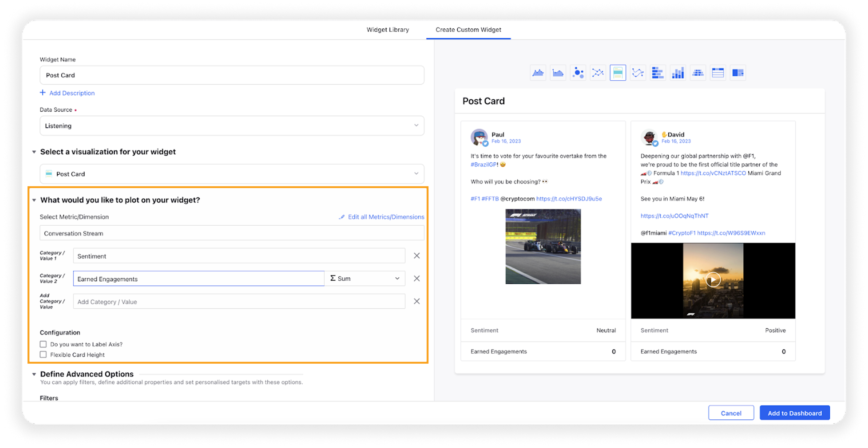Open the #BrazilGP hashtag link
Screen dimensions: 868x448
484,165
